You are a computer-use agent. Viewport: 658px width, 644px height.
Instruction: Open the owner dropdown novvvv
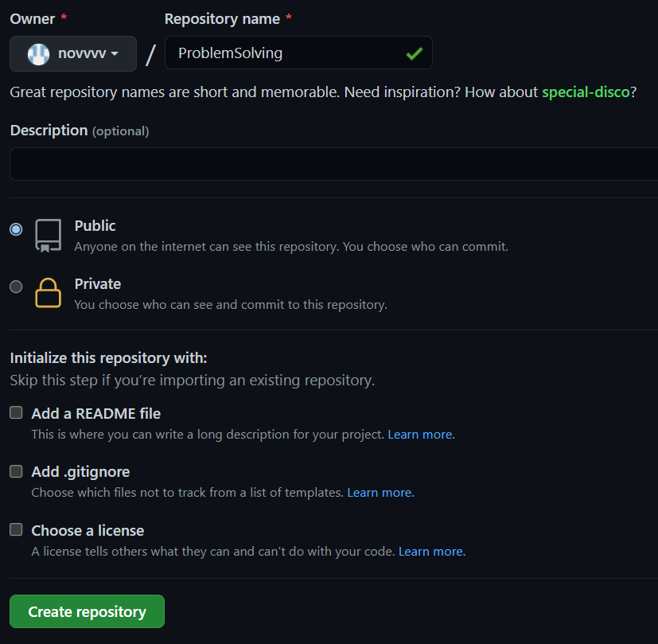pyautogui.click(x=73, y=53)
